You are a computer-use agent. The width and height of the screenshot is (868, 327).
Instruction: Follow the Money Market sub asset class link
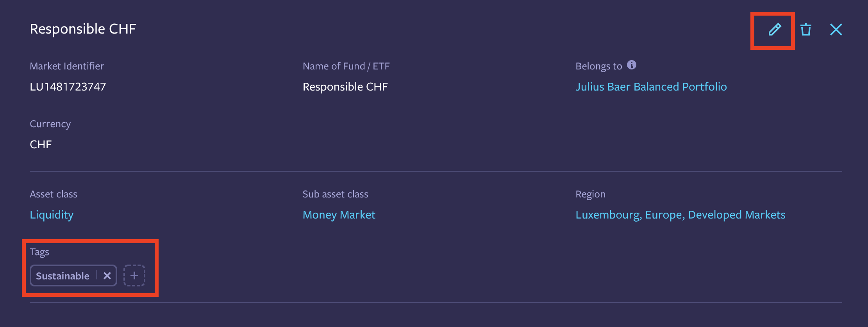point(339,215)
